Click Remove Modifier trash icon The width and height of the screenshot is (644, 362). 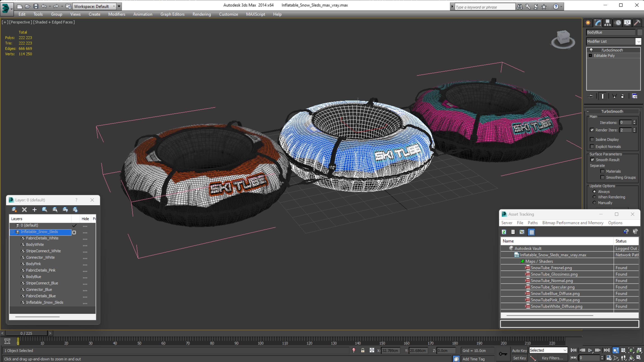tap(623, 96)
